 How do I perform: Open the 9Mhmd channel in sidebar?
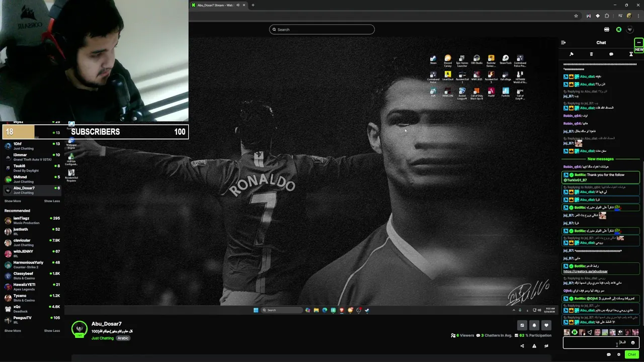[31, 179]
